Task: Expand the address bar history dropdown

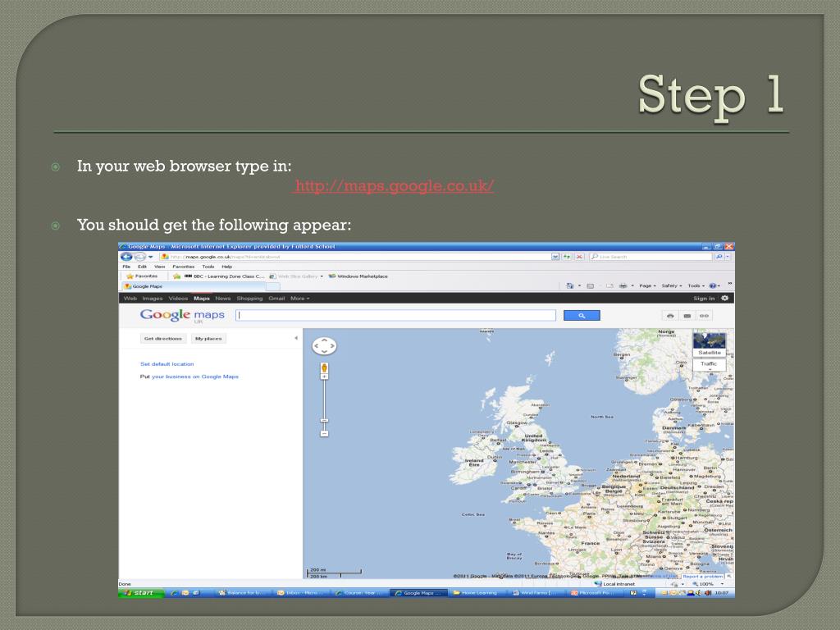Action: (x=555, y=257)
